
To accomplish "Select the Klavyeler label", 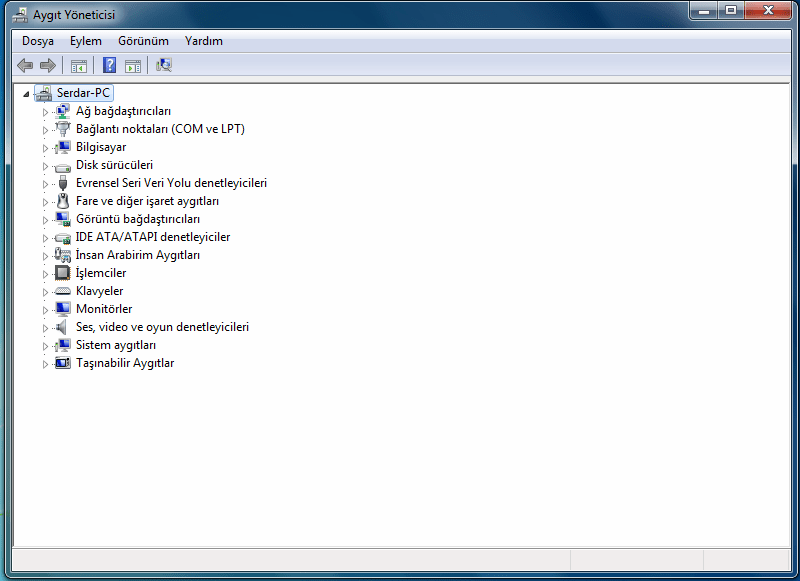I will [99, 291].
